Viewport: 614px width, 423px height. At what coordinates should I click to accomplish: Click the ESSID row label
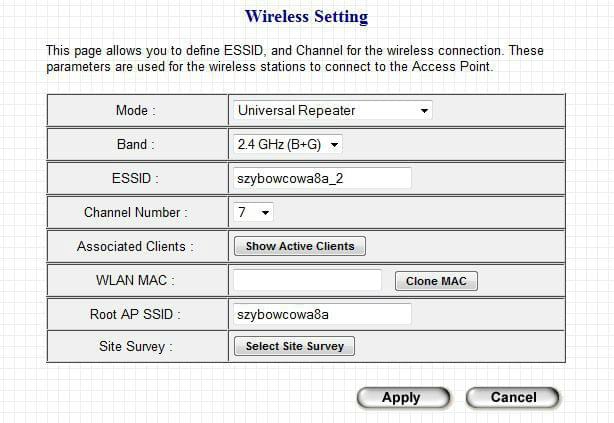(136, 178)
